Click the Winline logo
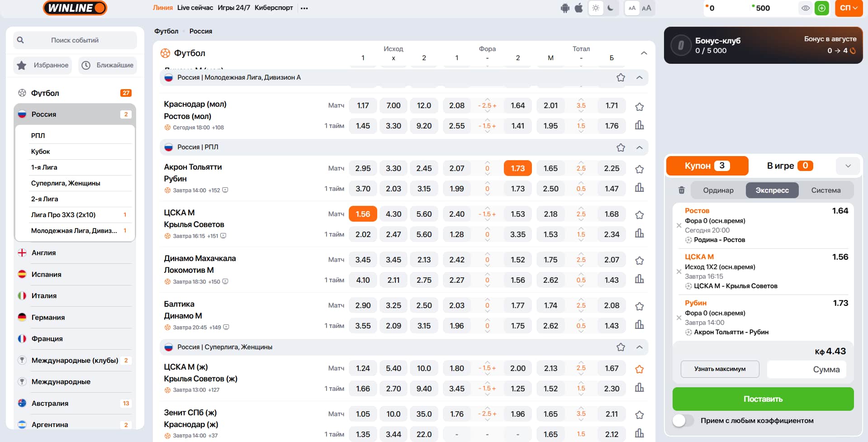The height and width of the screenshot is (442, 868). pos(75,8)
